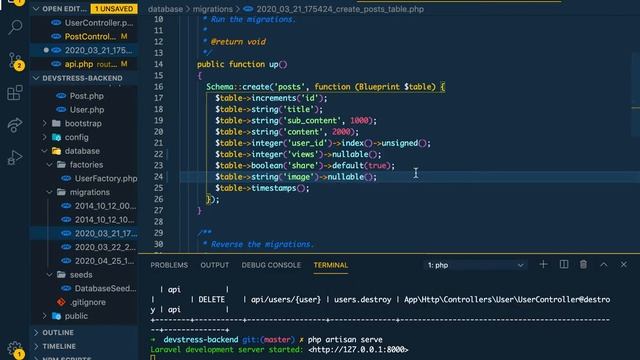This screenshot has height=360, width=640.
Task: Switch to the PROBLEMS tab
Action: pos(169,265)
